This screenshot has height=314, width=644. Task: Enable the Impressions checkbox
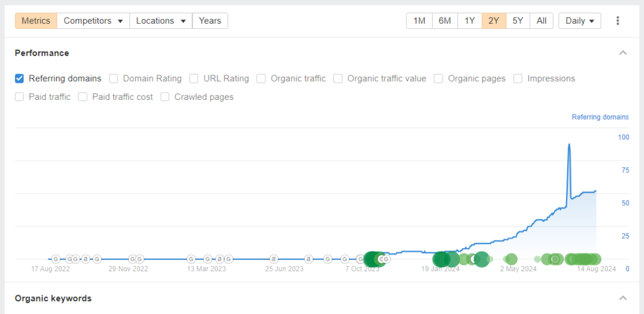point(518,78)
